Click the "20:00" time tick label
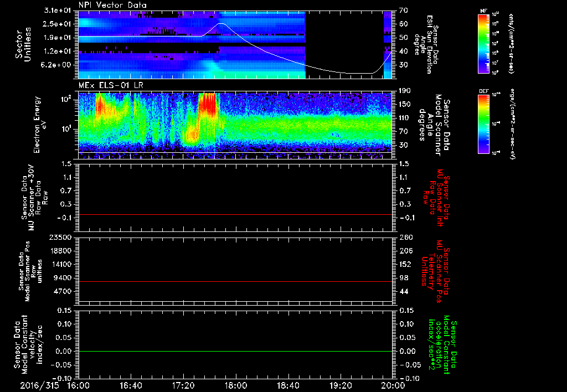This screenshot has width=567, height=392. [x=393, y=385]
